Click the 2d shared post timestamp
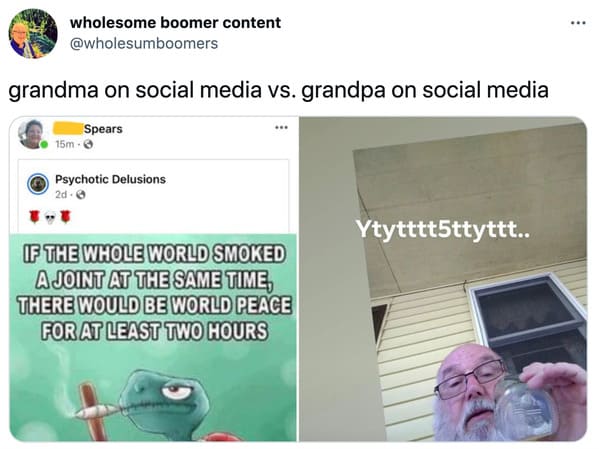 pyautogui.click(x=61, y=195)
